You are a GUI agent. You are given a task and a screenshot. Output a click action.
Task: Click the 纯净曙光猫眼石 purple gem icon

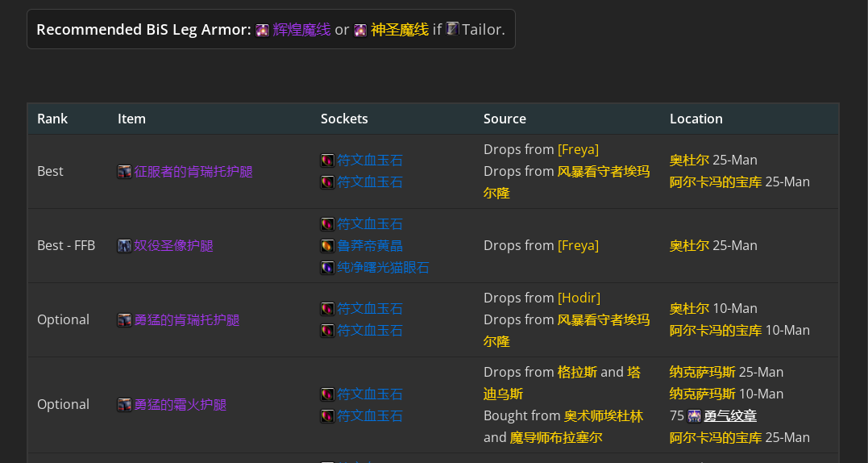click(328, 268)
